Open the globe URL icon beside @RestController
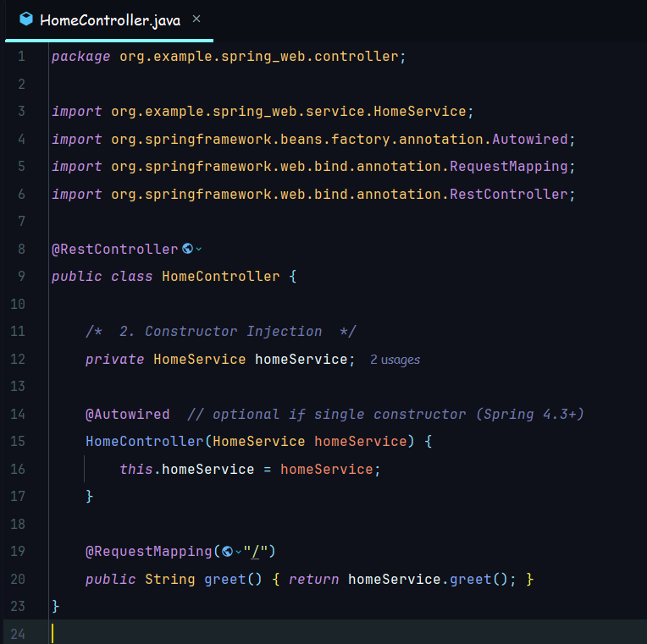The height and width of the screenshot is (644, 647). pos(187,249)
